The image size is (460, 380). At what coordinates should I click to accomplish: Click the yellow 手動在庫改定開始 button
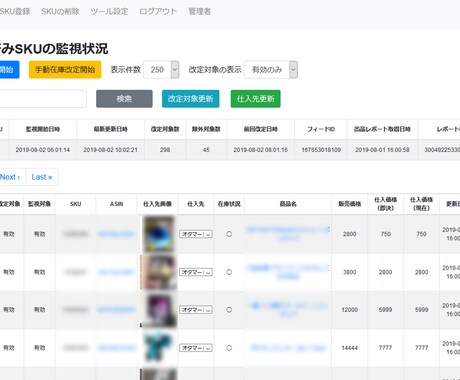tap(65, 70)
